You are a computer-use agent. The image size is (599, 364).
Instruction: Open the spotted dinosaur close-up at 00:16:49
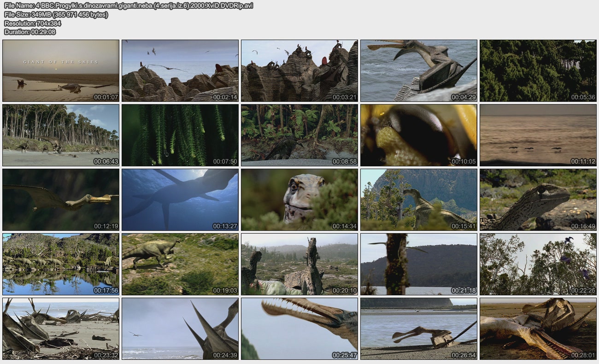[x=538, y=200]
